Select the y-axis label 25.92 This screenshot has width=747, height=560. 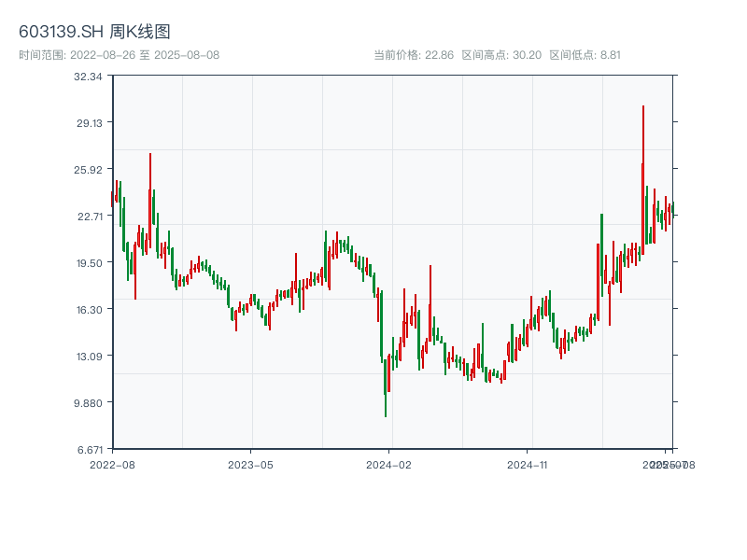coord(88,170)
